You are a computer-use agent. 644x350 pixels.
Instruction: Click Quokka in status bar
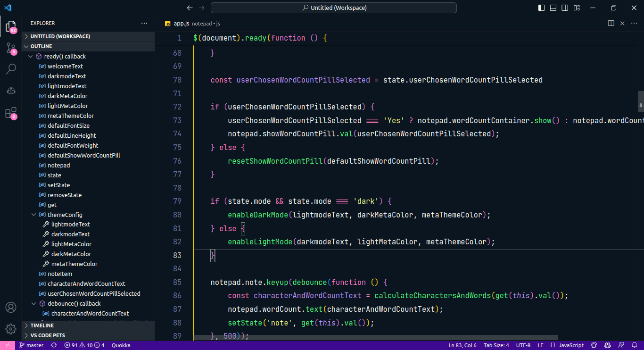click(121, 345)
